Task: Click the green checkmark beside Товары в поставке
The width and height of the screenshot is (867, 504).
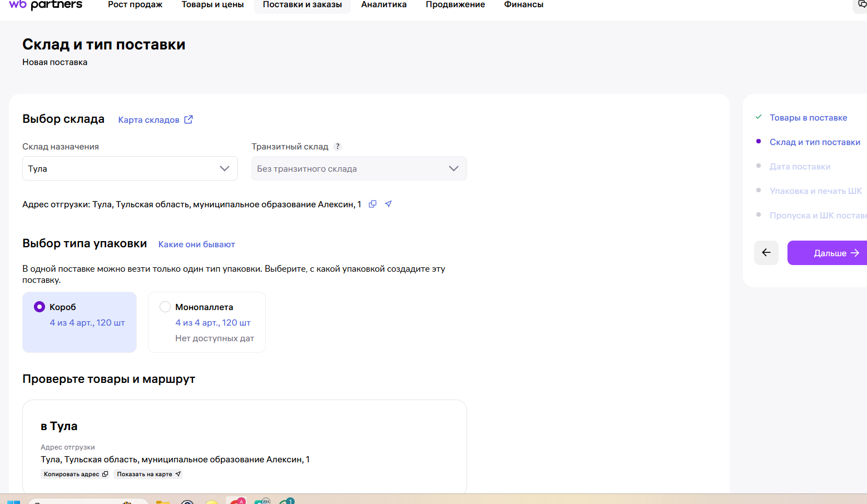Action: (x=759, y=117)
